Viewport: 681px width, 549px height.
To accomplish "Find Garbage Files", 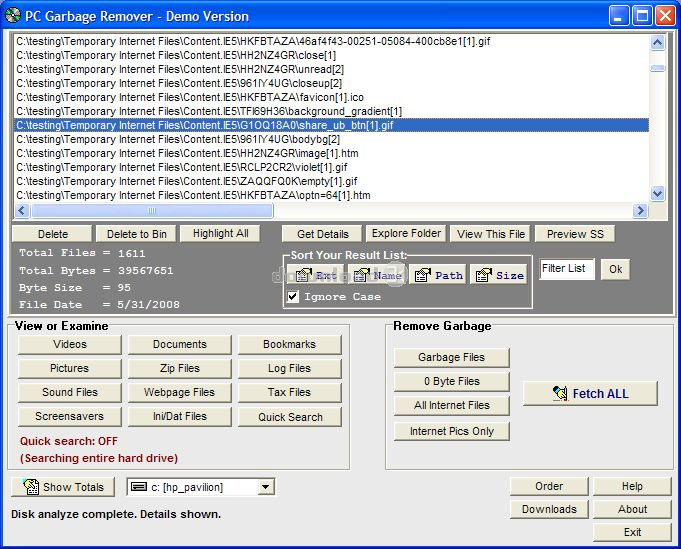I will 452,357.
